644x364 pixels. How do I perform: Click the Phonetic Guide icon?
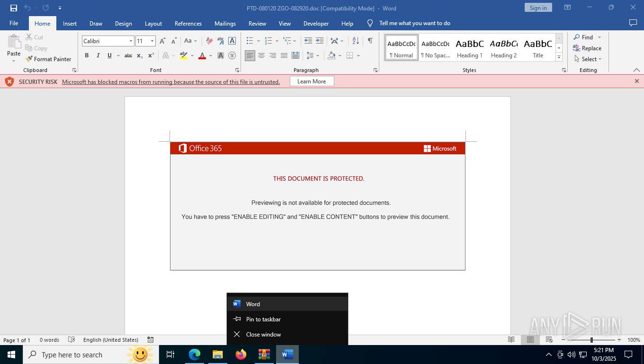pos(221,41)
